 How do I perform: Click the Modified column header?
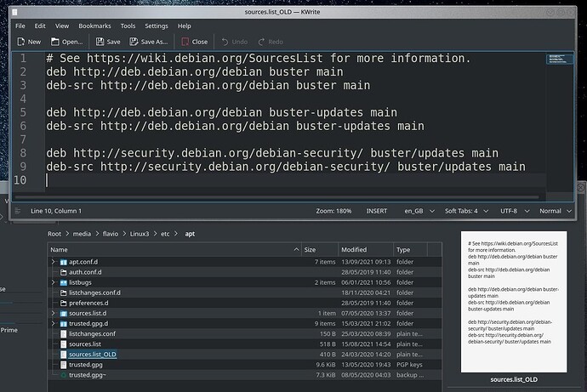point(354,250)
